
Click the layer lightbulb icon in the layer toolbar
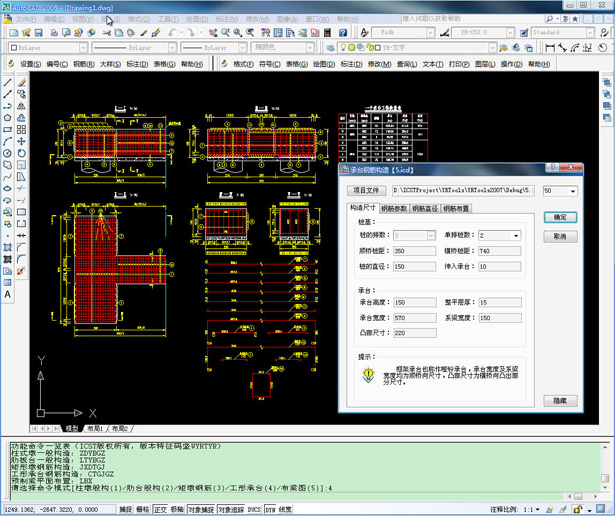[343, 47]
